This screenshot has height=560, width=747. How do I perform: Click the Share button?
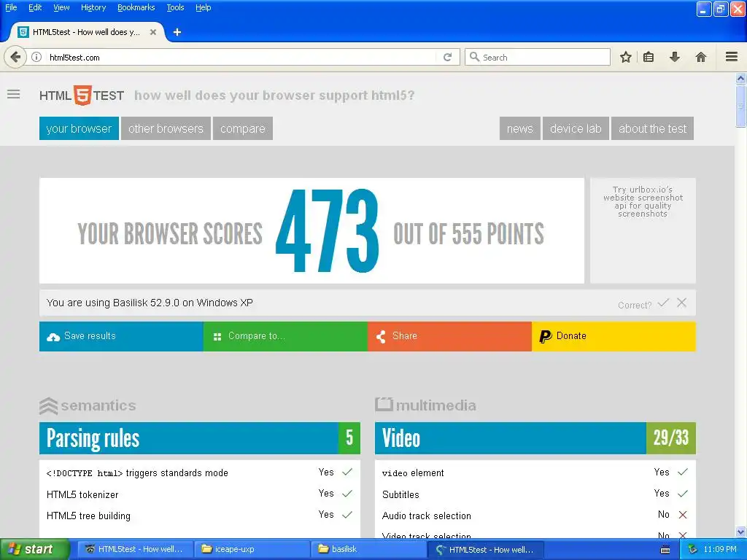(x=449, y=337)
